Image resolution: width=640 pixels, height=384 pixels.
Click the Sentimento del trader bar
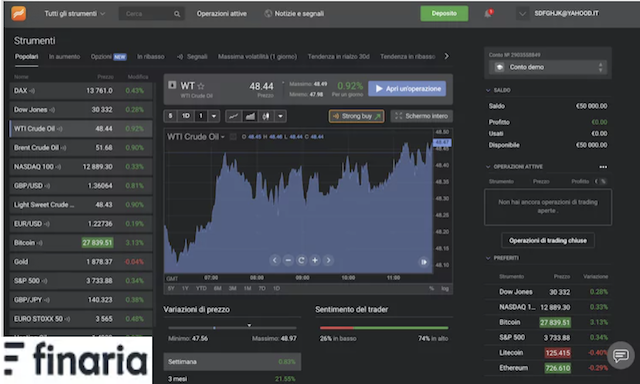(x=384, y=328)
